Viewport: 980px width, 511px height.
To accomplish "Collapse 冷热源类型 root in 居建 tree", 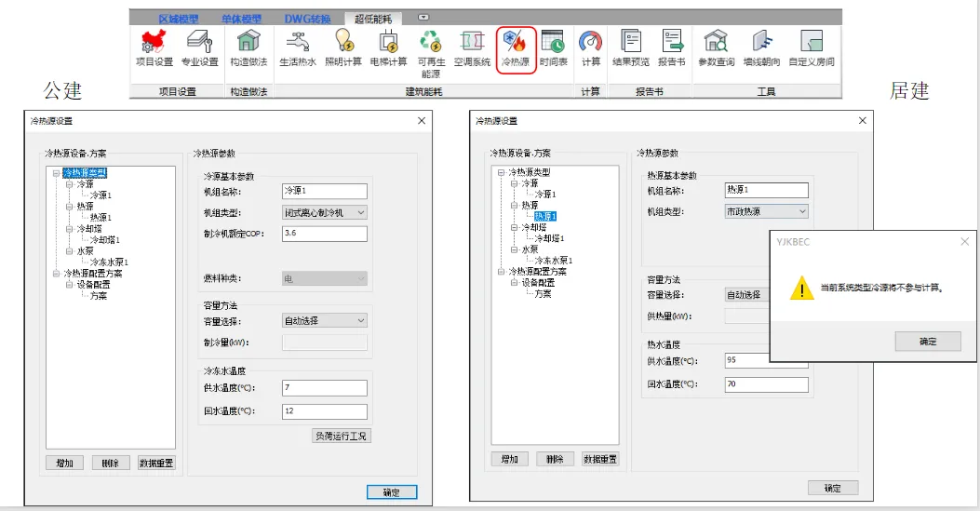I will 501,172.
